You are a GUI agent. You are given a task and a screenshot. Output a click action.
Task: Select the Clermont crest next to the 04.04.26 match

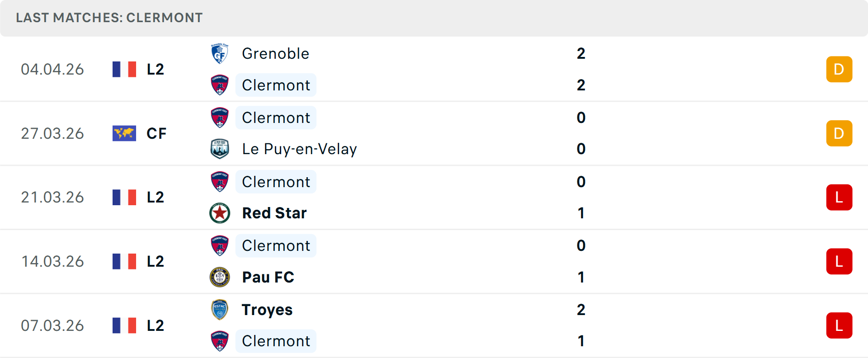[x=220, y=85]
